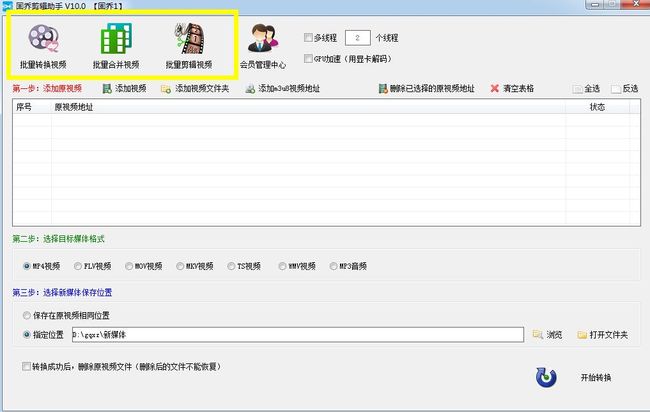The height and width of the screenshot is (412, 650).
Task: Click 原视频地址 column header
Action: click(x=308, y=107)
